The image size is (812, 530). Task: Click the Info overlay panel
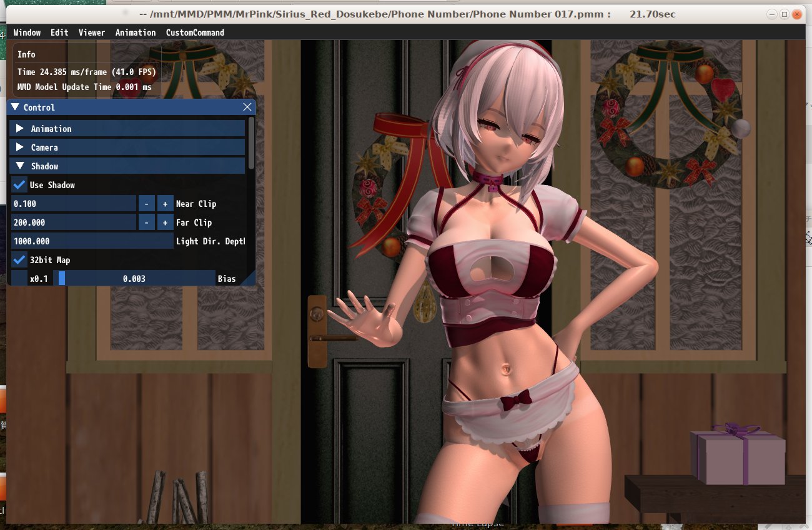[86, 71]
